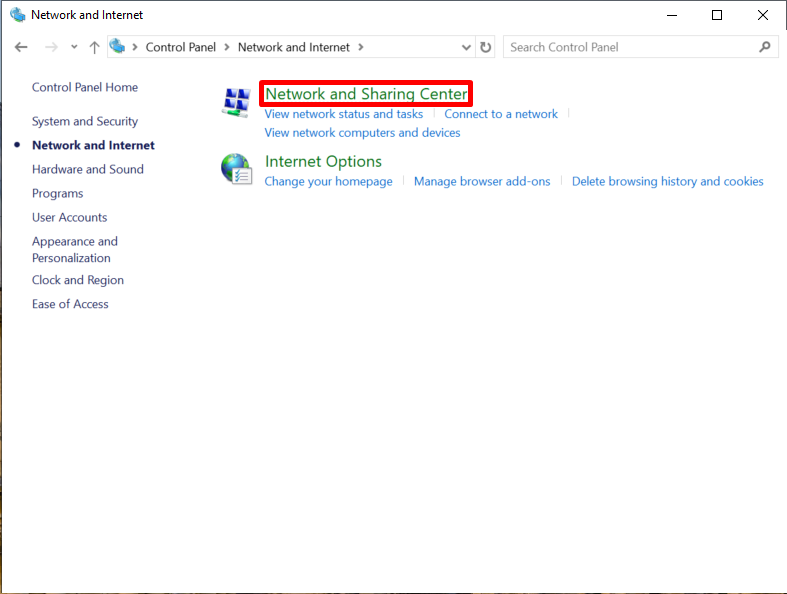The width and height of the screenshot is (787, 594).
Task: Click the Internet Options globe icon
Action: pos(236,169)
